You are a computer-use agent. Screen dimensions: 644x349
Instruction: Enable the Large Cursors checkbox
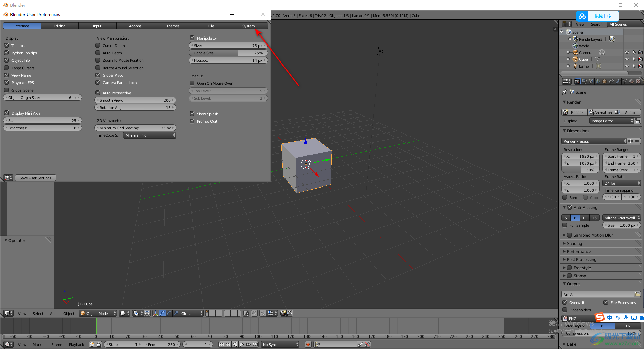6,68
